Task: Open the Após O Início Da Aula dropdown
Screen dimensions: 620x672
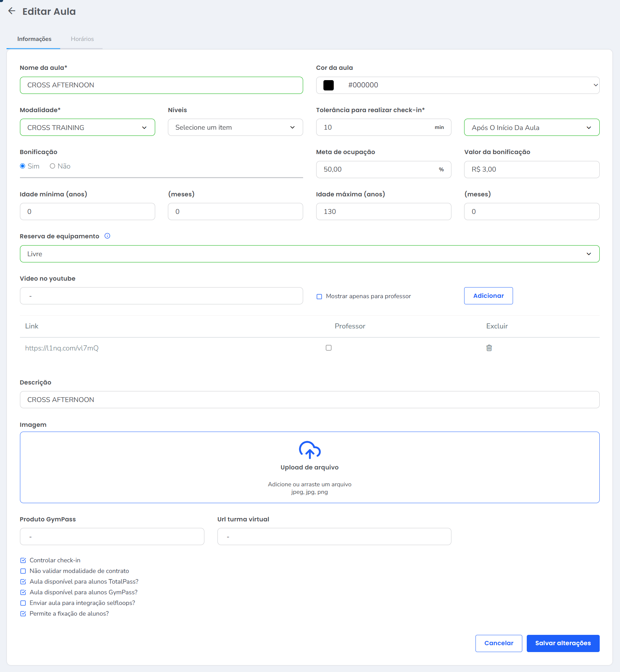Action: pos(532,128)
